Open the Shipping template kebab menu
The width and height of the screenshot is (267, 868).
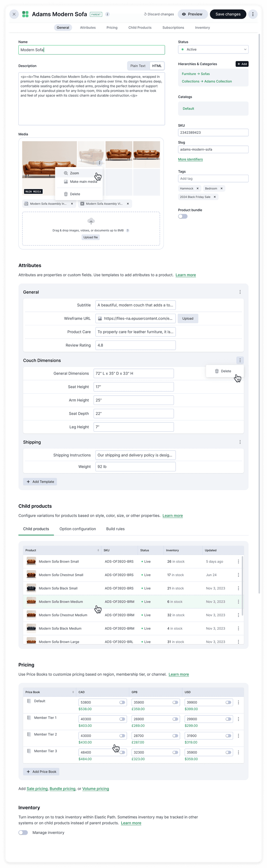(240, 442)
